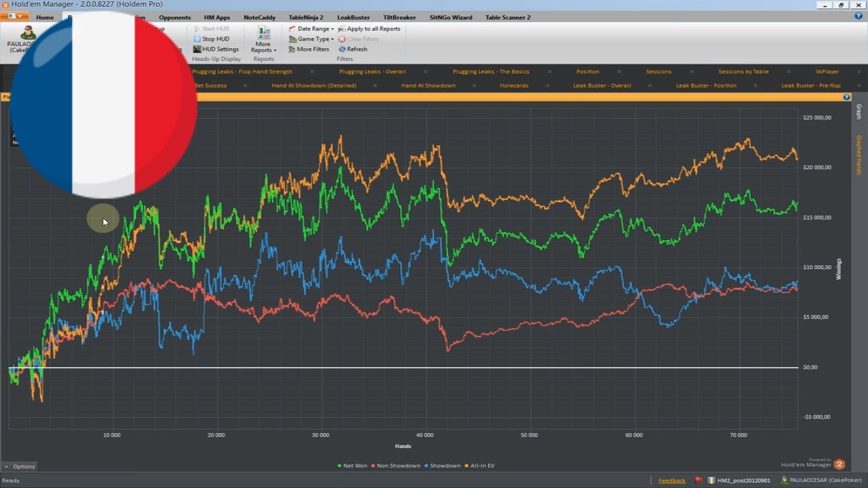Switch to the Home ribbon tab

point(45,18)
